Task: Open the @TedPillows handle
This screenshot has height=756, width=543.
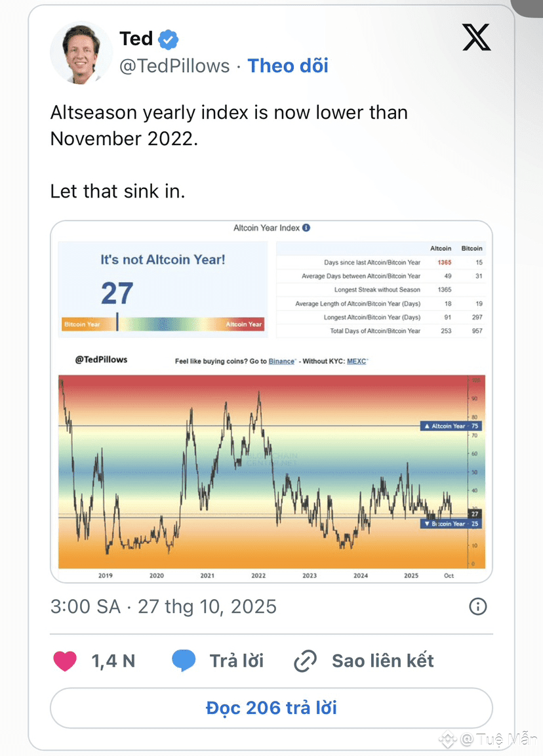Action: [174, 66]
